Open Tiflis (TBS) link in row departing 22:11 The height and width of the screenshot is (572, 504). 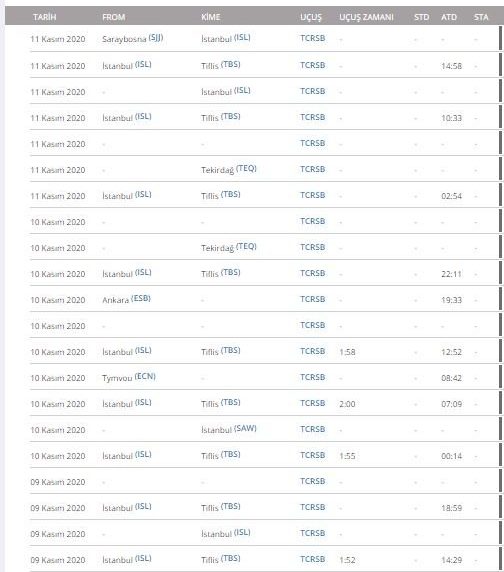[221, 273]
